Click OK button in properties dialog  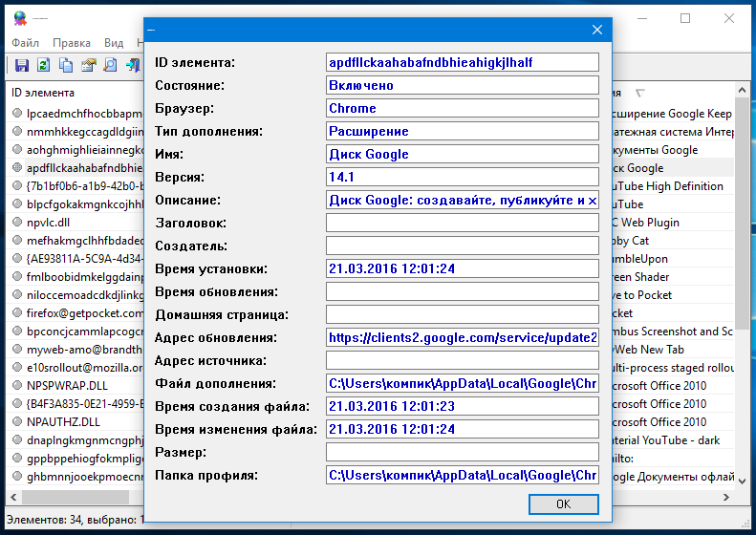(x=564, y=504)
